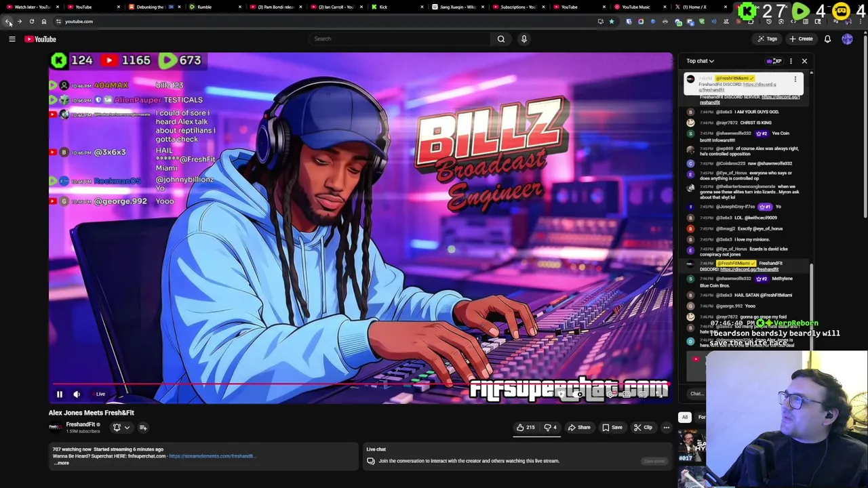868x488 pixels.
Task: Share the Alex Jones Meets Fresh&Fit video
Action: pyautogui.click(x=579, y=428)
